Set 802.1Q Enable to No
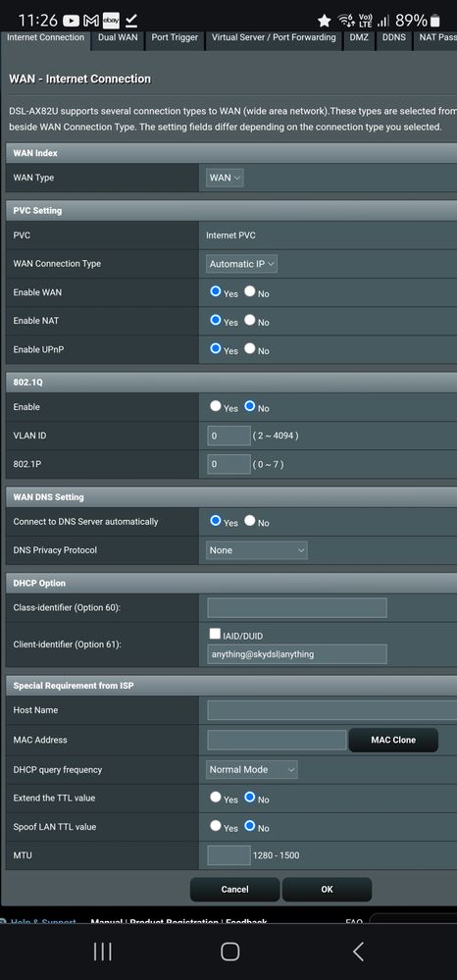Image resolution: width=457 pixels, height=980 pixels. coord(250,406)
